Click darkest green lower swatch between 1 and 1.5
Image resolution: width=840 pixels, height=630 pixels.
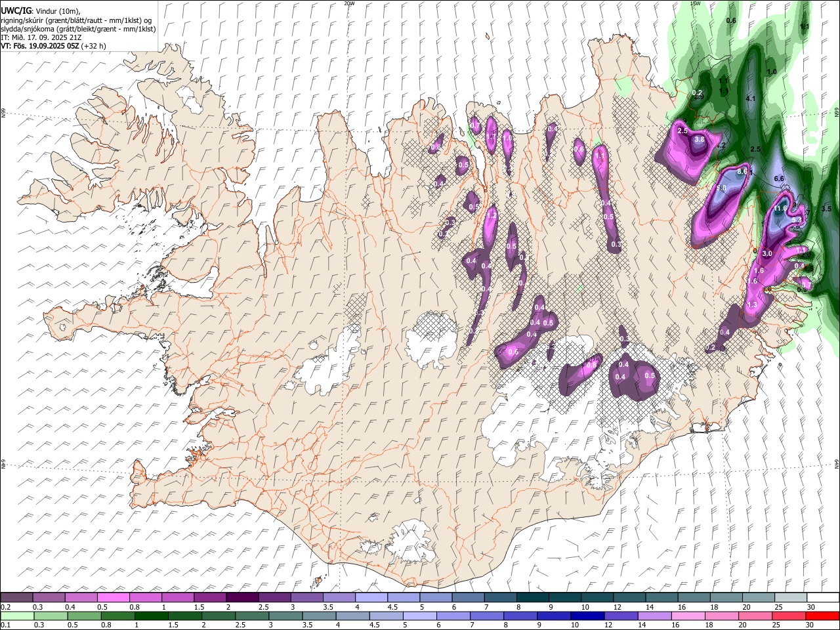[151, 616]
